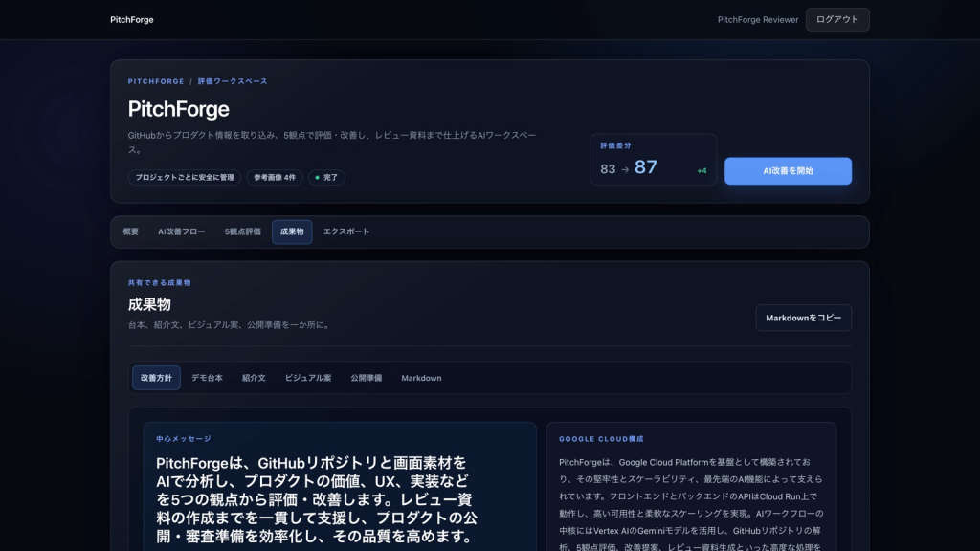Open PitchForge Reviewer account label
Screen dimensions: 980x551
tap(758, 20)
